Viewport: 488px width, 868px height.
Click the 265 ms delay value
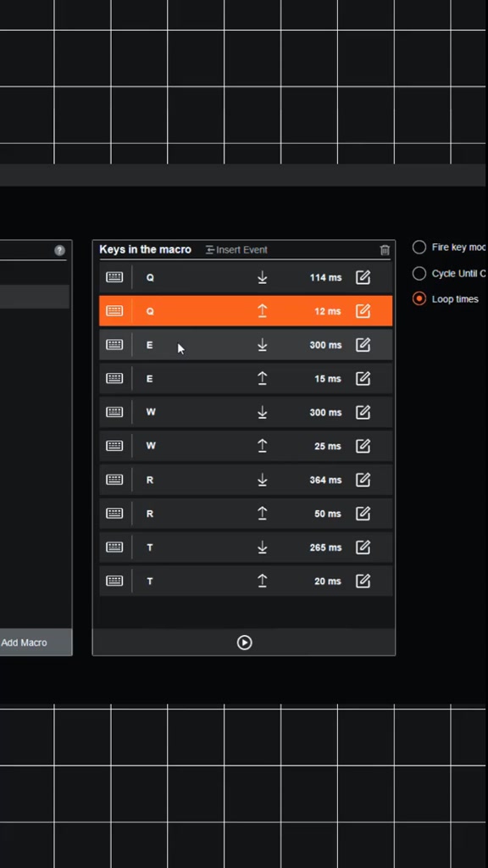click(325, 548)
